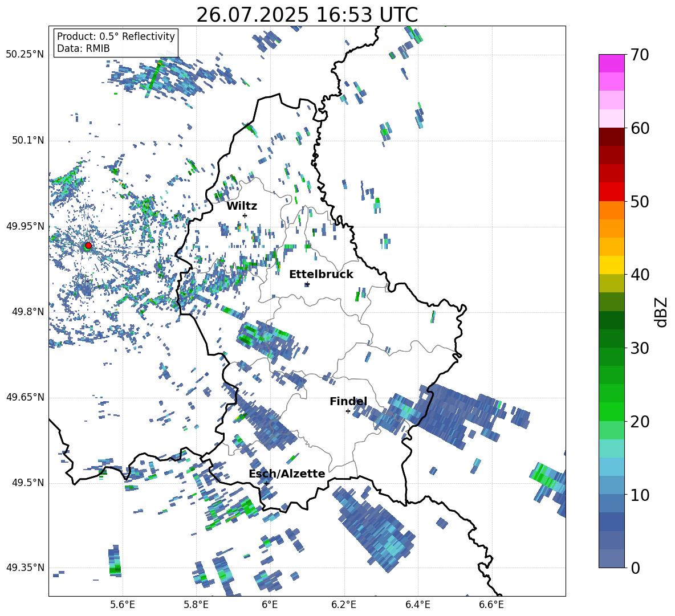Click the yellow colorbar segment at 40

pyautogui.click(x=611, y=265)
